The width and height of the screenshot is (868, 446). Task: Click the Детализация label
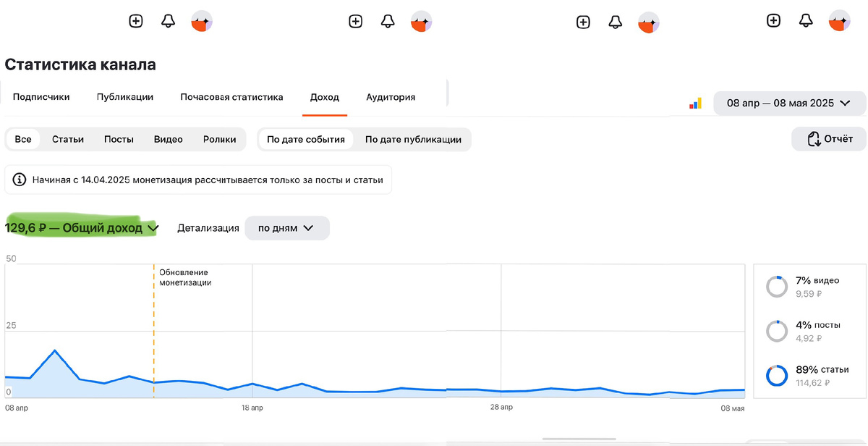[x=208, y=228]
